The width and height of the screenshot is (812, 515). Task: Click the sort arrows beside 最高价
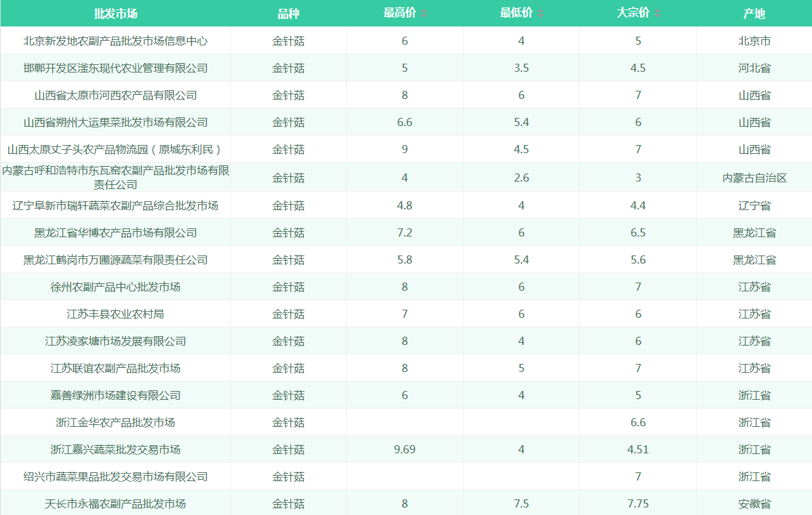coord(424,14)
